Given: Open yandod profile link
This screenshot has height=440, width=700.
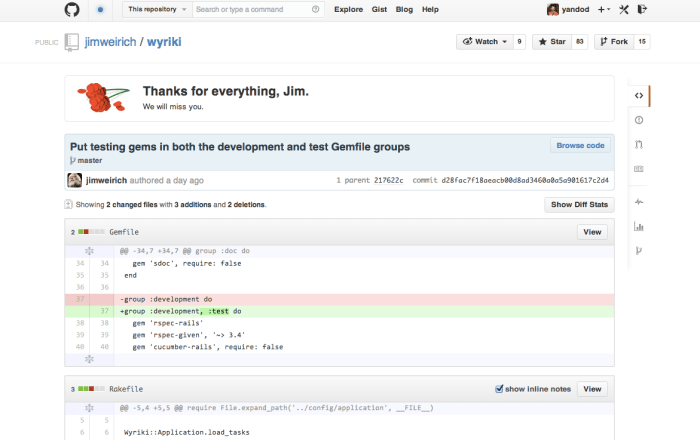Looking at the screenshot, I should [x=575, y=9].
